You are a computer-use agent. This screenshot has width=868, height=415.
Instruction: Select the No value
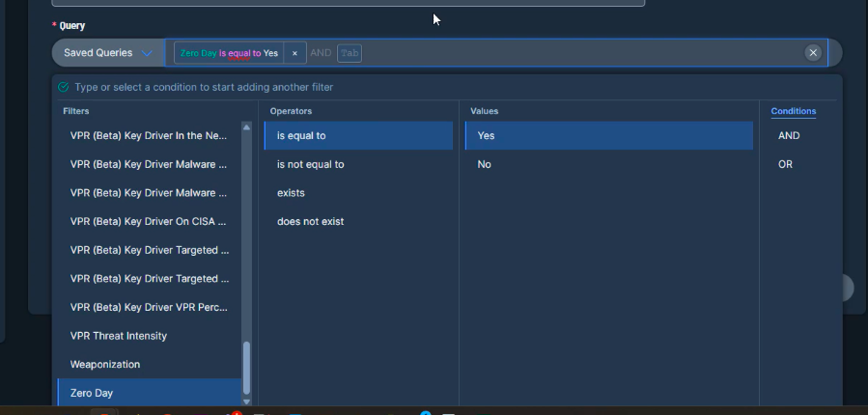485,164
